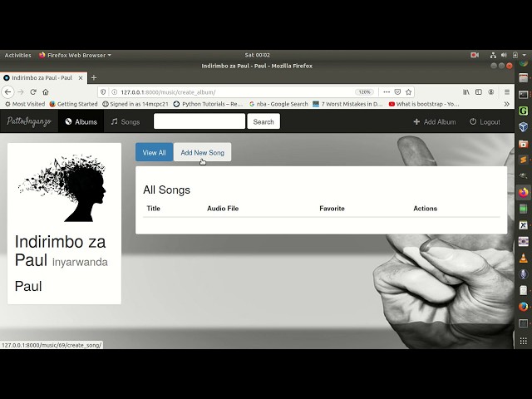This screenshot has height=399, width=532.
Task: Open the Firefox home page icon
Action: click(x=46, y=92)
